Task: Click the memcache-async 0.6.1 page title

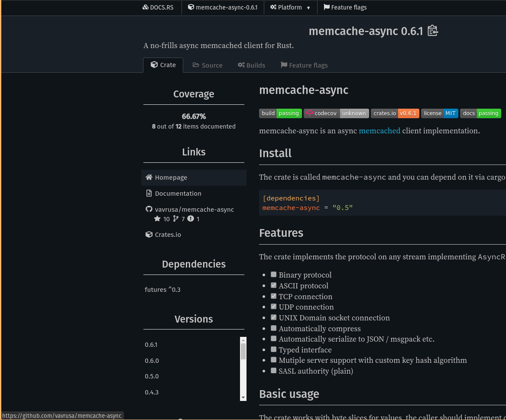Action: 366,31
